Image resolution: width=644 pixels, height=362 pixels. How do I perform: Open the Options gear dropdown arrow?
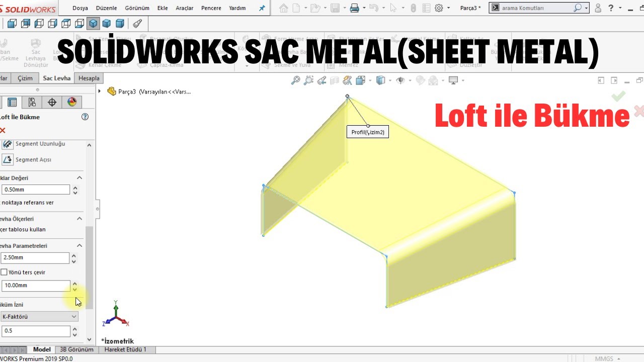click(448, 9)
